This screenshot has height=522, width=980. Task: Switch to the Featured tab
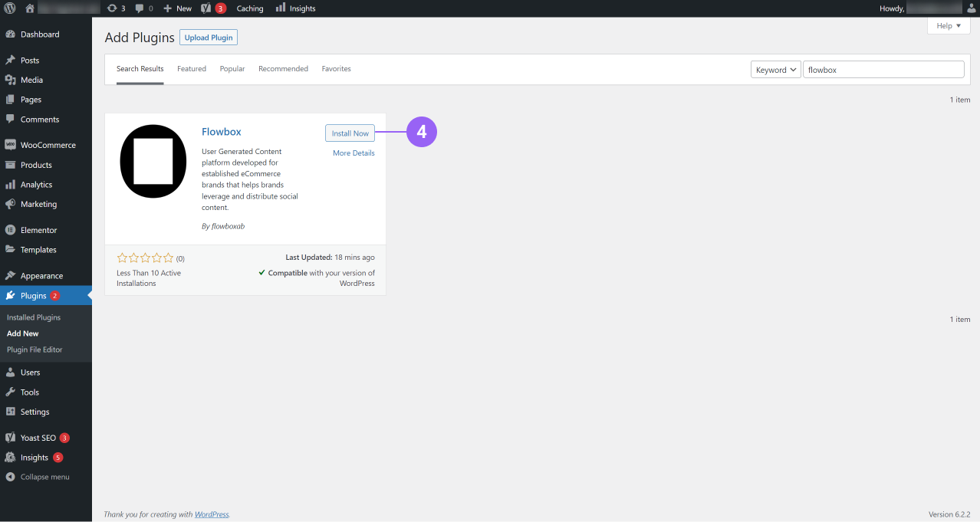pos(192,69)
